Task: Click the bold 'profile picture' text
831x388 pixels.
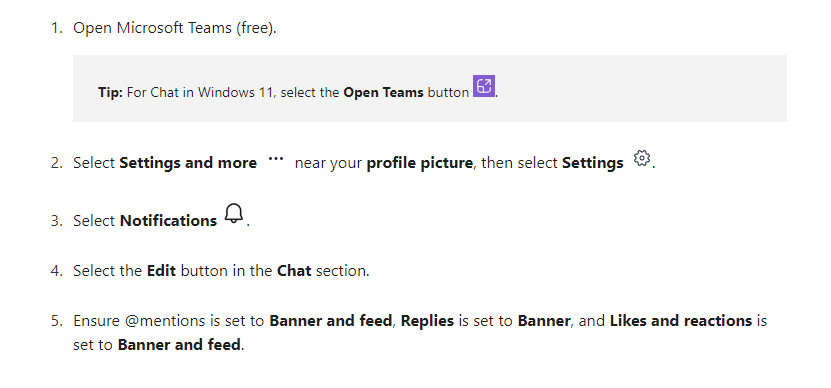Action: pos(420,163)
